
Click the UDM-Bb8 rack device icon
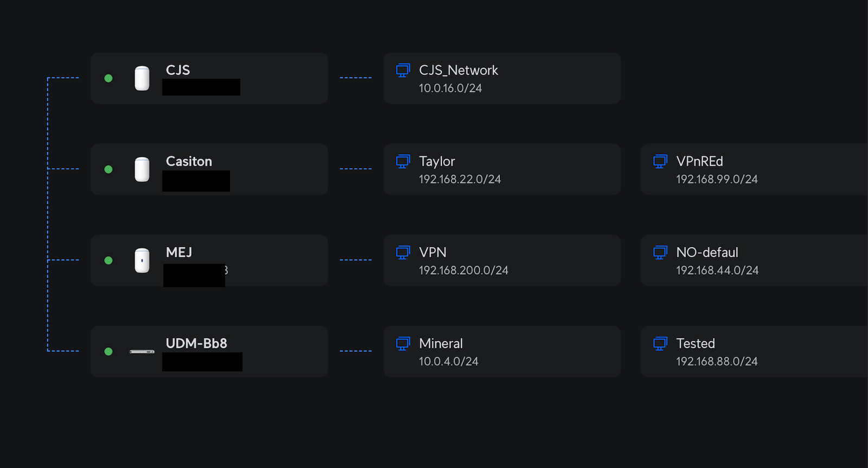click(142, 352)
